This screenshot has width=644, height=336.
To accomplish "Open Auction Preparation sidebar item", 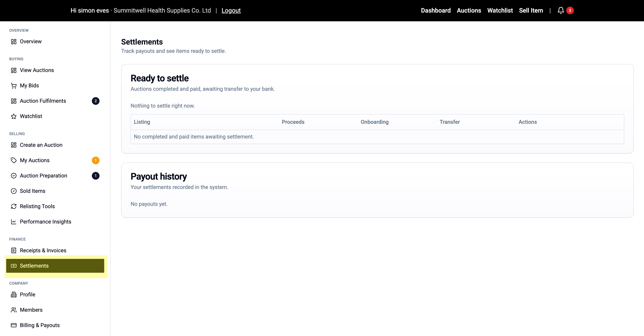I will (x=43, y=176).
